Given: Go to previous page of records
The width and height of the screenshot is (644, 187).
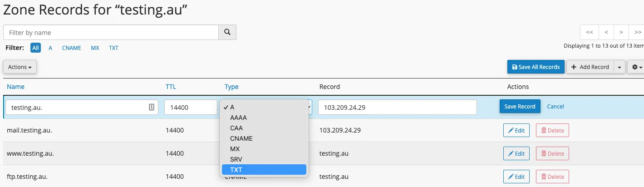Looking at the screenshot, I should pyautogui.click(x=606, y=32).
